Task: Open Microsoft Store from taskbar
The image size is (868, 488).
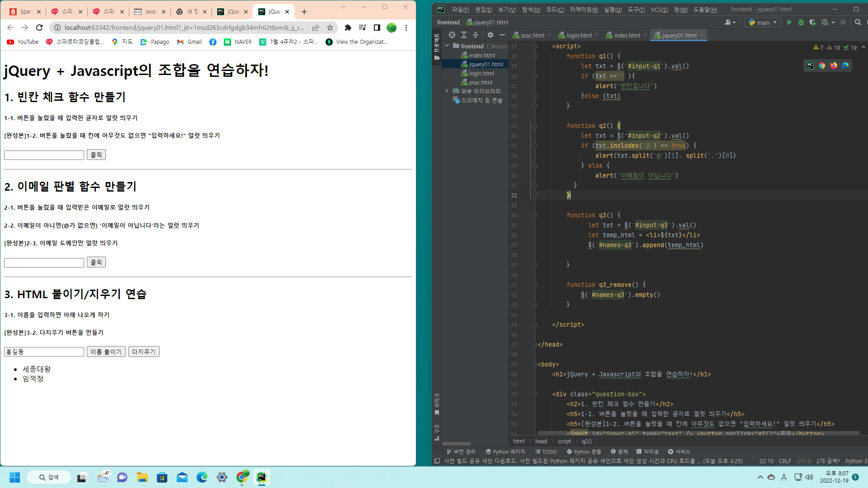Action: [x=162, y=477]
